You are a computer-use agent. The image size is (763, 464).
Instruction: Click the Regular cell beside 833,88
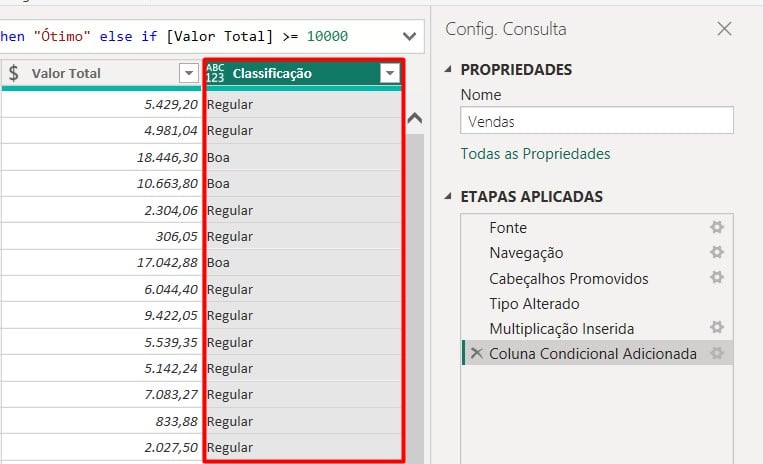coord(303,421)
